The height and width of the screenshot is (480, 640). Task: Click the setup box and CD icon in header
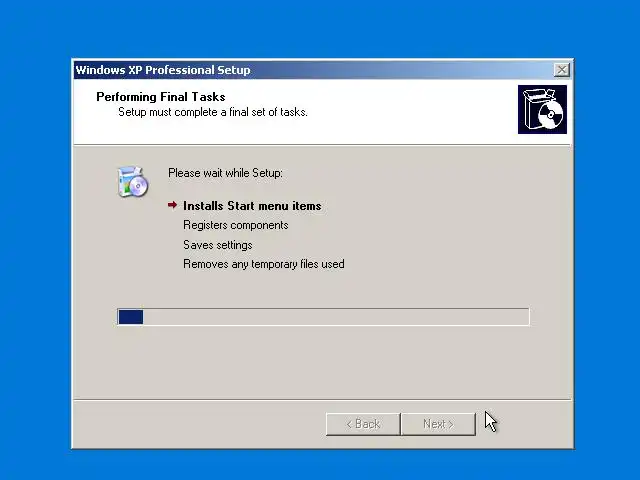tap(542, 109)
